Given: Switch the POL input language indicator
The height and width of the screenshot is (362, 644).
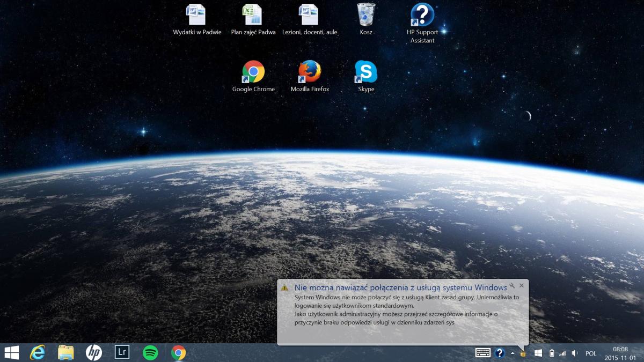Looking at the screenshot, I should pyautogui.click(x=591, y=353).
